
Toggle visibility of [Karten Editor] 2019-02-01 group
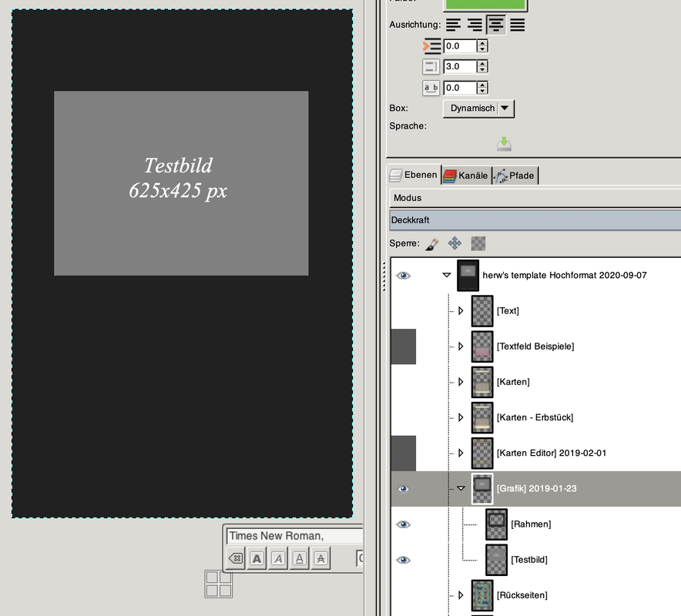(404, 454)
